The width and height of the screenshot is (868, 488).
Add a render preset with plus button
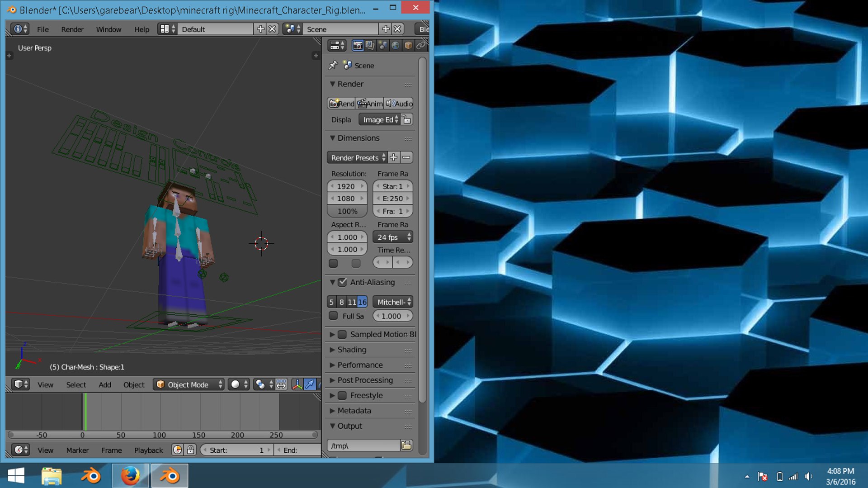click(x=394, y=157)
